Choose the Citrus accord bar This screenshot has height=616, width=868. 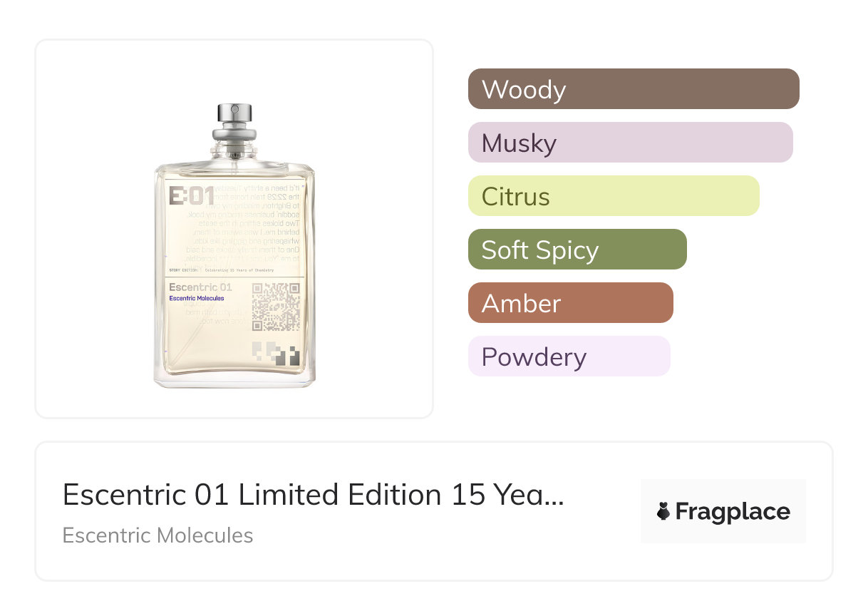point(614,196)
